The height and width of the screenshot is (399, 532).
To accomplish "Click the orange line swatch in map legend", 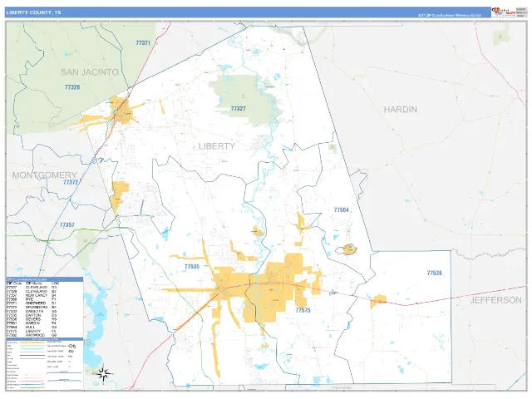I will (x=32, y=342).
